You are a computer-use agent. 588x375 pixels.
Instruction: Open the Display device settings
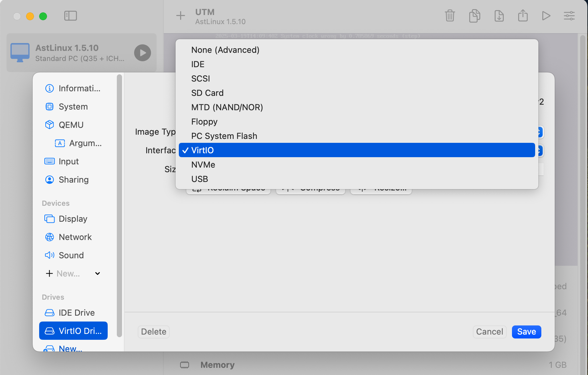73,219
